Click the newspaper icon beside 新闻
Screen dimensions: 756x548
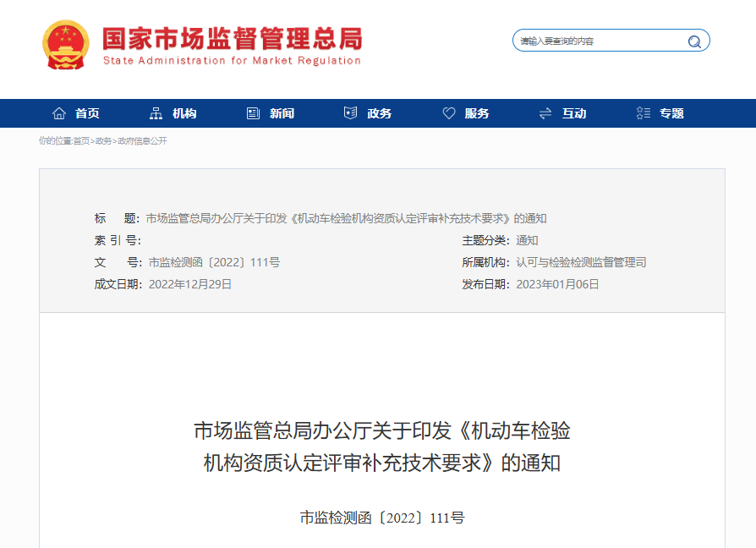point(253,113)
